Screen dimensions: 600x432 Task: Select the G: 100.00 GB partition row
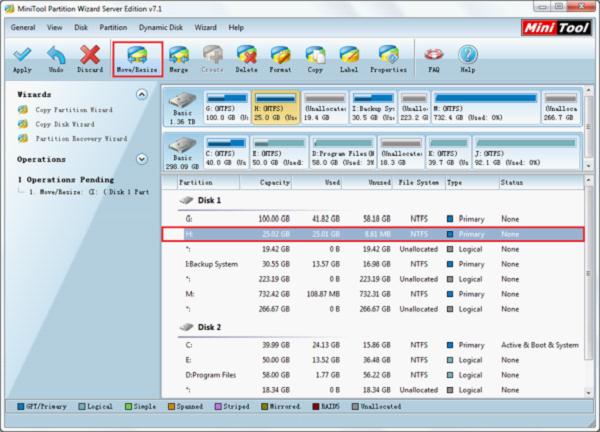(x=373, y=219)
